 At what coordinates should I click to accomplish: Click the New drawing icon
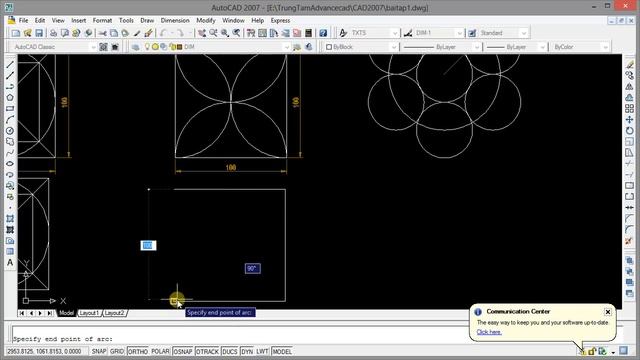(x=16, y=33)
